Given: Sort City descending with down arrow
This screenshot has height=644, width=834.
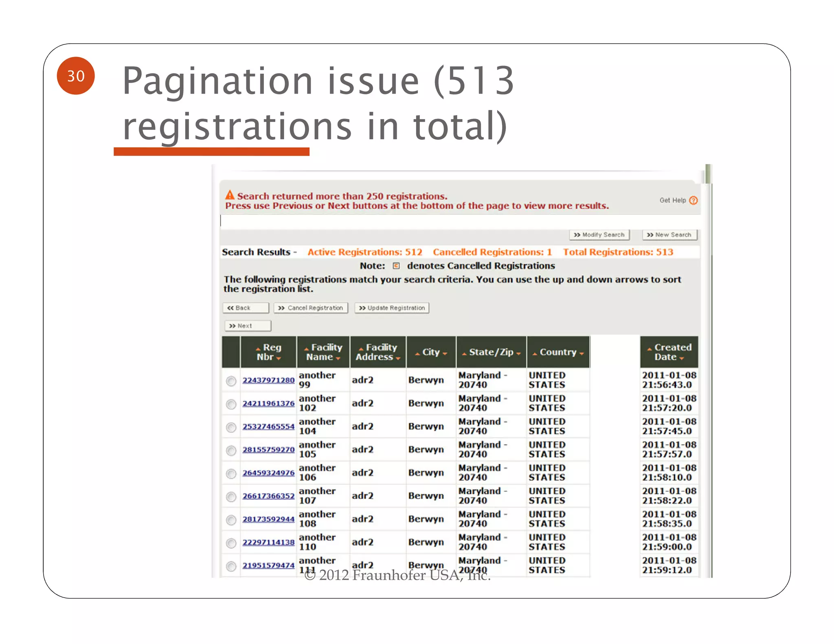Looking at the screenshot, I should click(x=445, y=354).
